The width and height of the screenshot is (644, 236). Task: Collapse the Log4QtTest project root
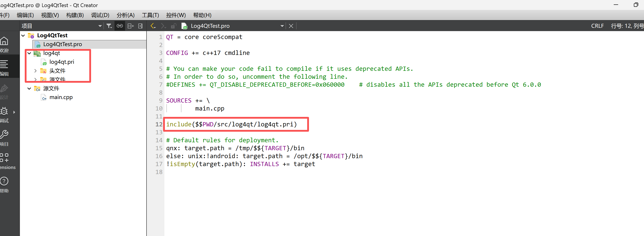[x=23, y=36]
